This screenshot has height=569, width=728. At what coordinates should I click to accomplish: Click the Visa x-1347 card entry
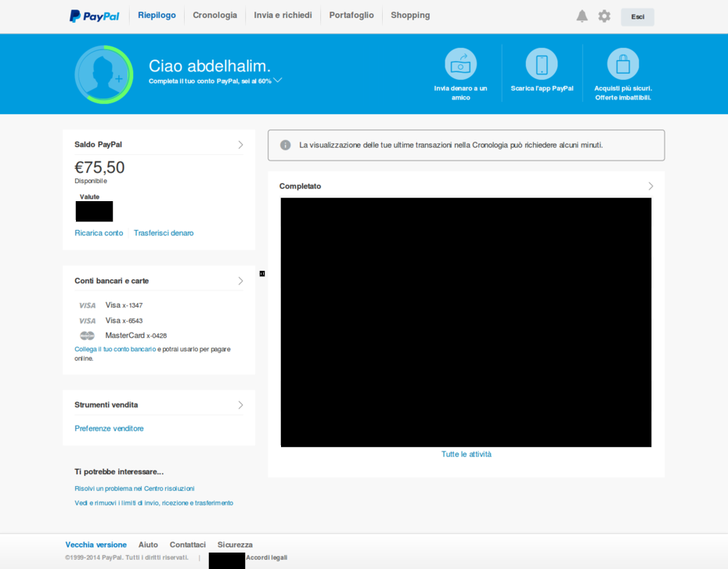124,305
